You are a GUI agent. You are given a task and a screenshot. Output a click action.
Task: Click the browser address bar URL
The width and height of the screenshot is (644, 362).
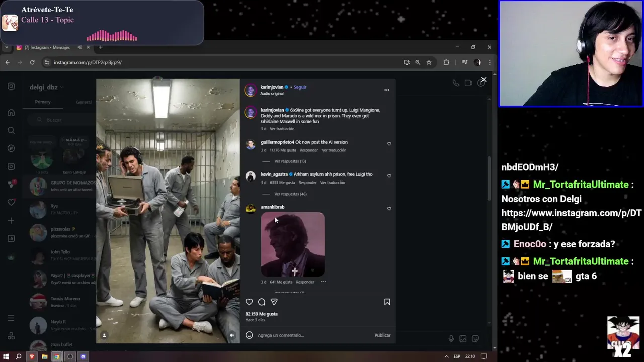(x=88, y=62)
